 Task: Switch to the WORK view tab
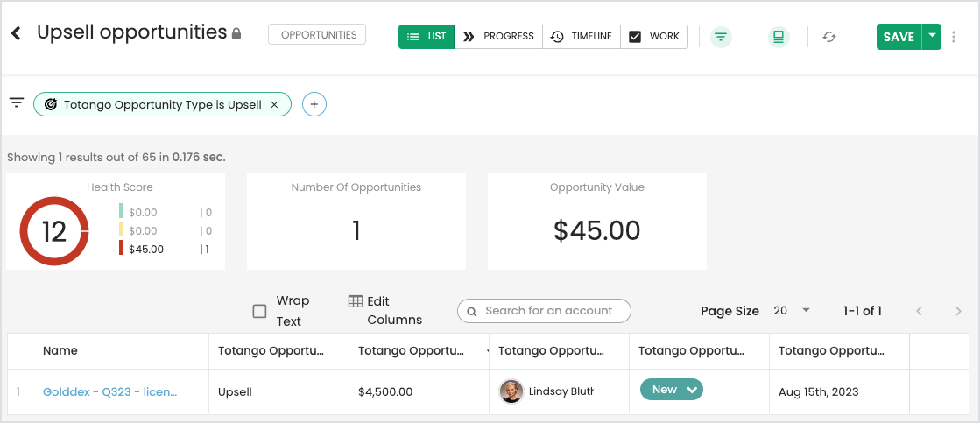654,36
